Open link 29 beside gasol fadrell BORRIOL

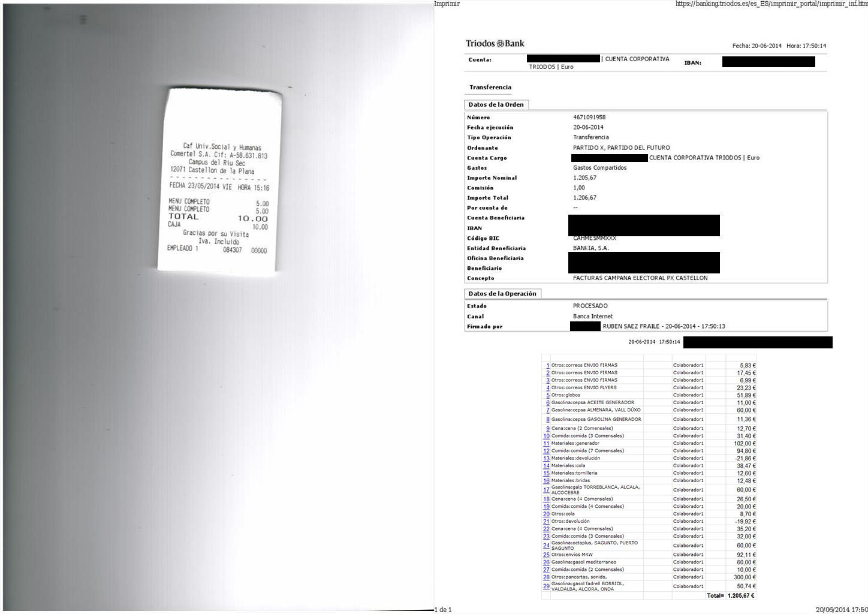[x=546, y=586]
